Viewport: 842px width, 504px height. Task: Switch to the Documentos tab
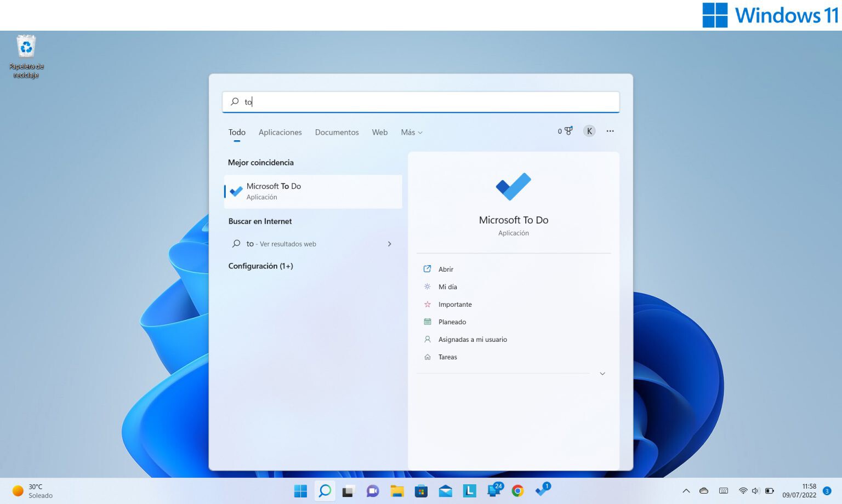[x=337, y=132]
